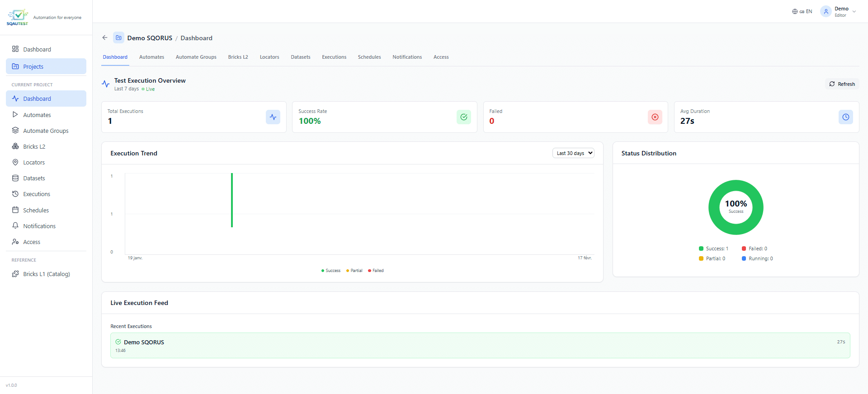This screenshot has height=394, width=868.
Task: Switch to the Executions tab
Action: [334, 57]
